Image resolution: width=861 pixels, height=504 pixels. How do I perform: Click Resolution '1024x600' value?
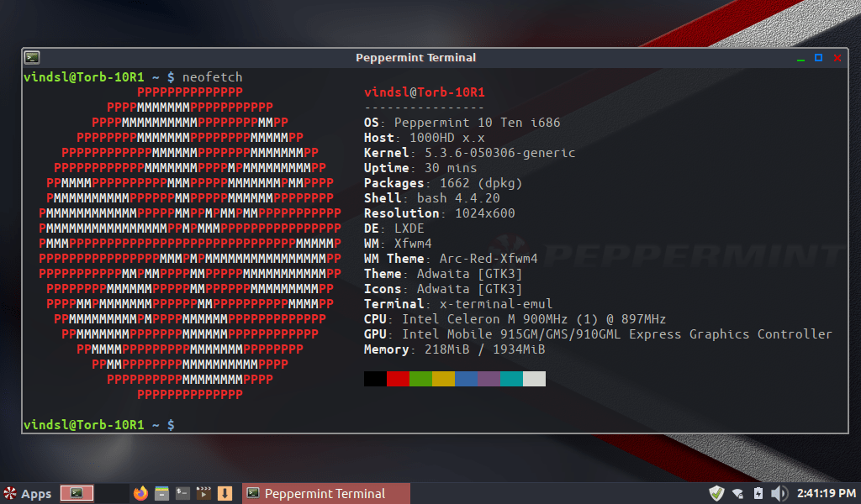[485, 213]
